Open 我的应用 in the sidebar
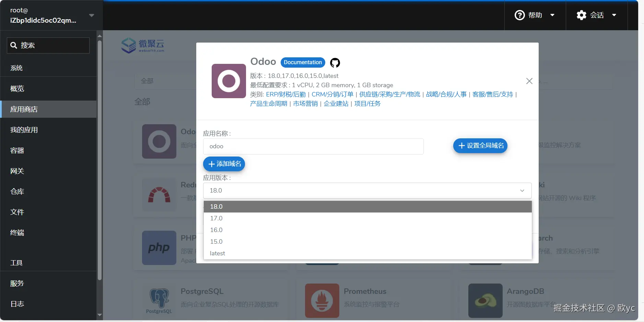The height and width of the screenshot is (322, 644). (48, 130)
